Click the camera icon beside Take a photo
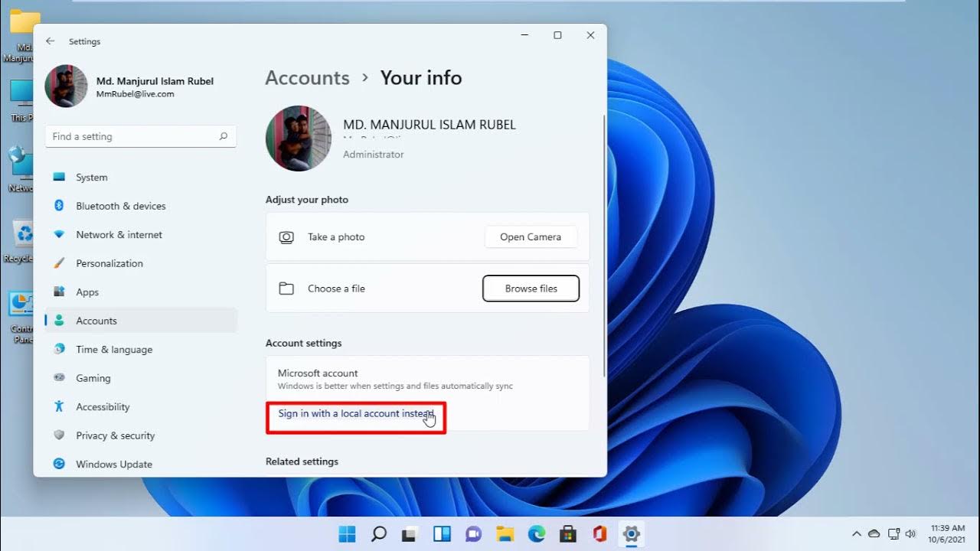Screen dimensions: 980x551 [286, 237]
